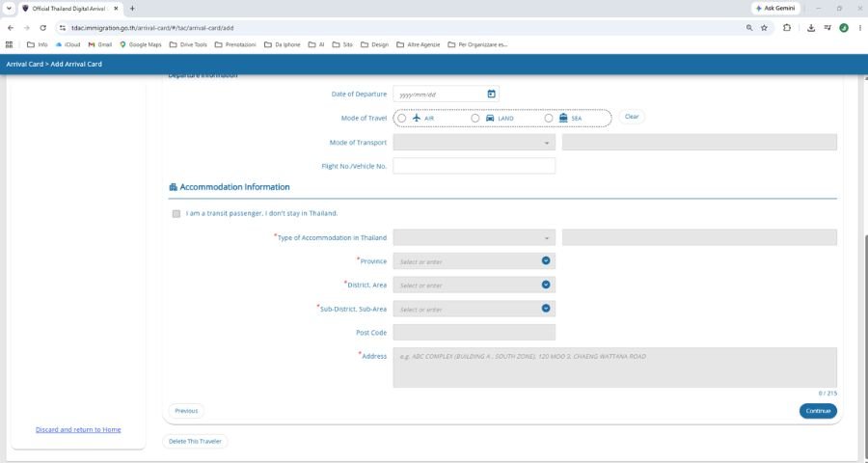Expand the District, Area dropdown arrow
This screenshot has width=868, height=463.
click(x=546, y=285)
